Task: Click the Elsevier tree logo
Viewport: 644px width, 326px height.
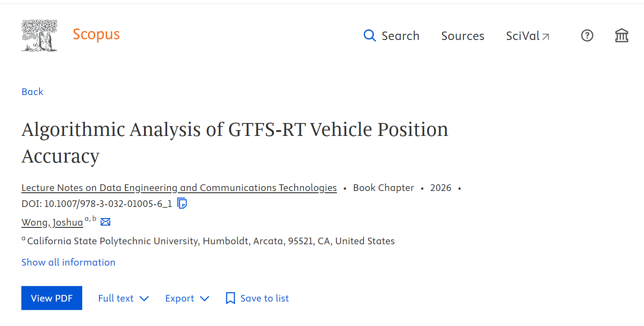Action: tap(39, 35)
